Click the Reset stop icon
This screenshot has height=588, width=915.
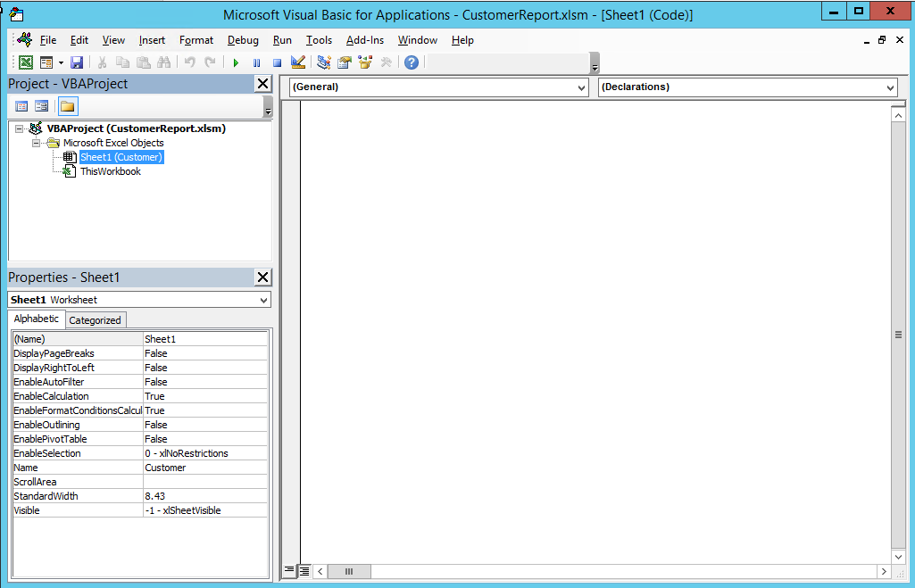click(x=278, y=62)
